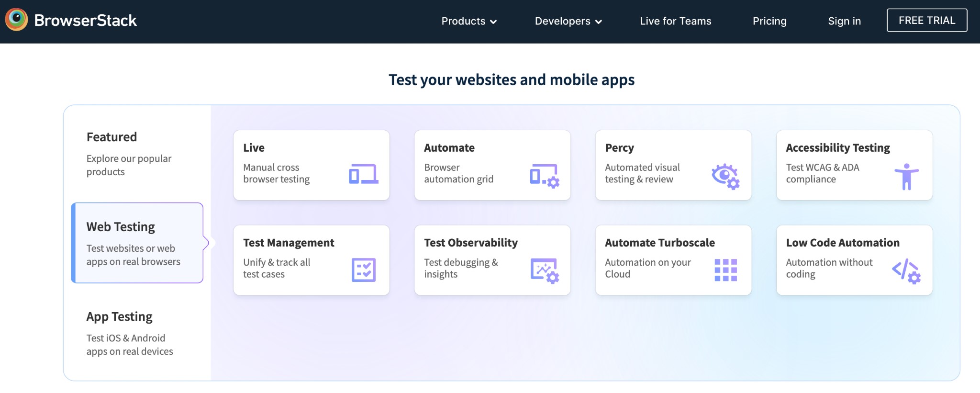
Task: Open the Automate Turboscale card title
Action: [660, 243]
